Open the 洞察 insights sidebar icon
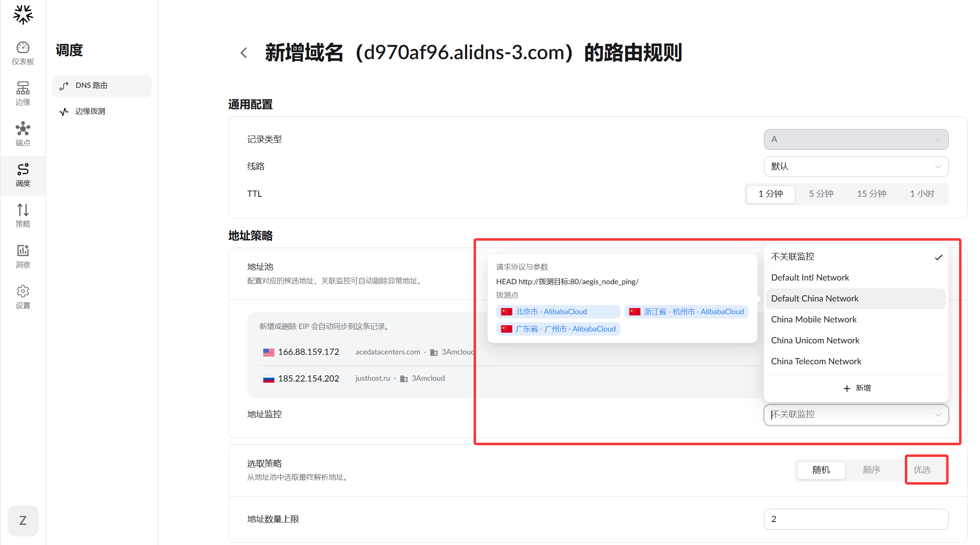980x545 pixels. pyautogui.click(x=23, y=256)
